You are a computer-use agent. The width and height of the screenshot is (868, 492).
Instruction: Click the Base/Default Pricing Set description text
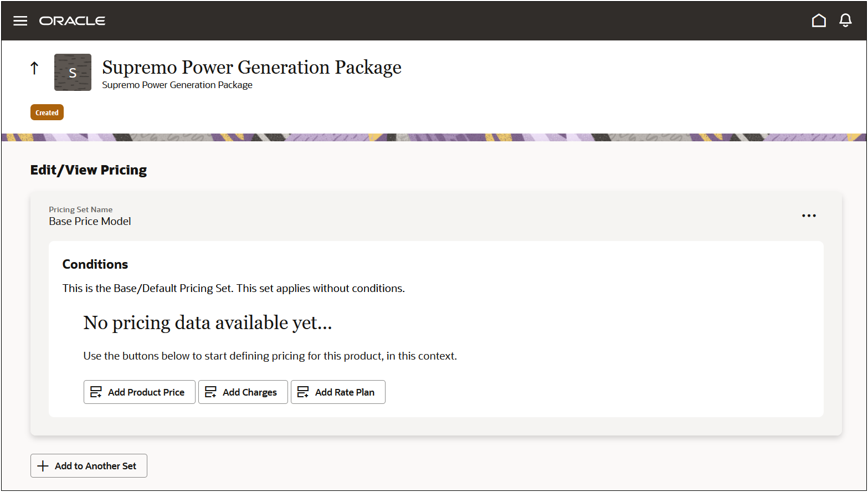tap(234, 289)
